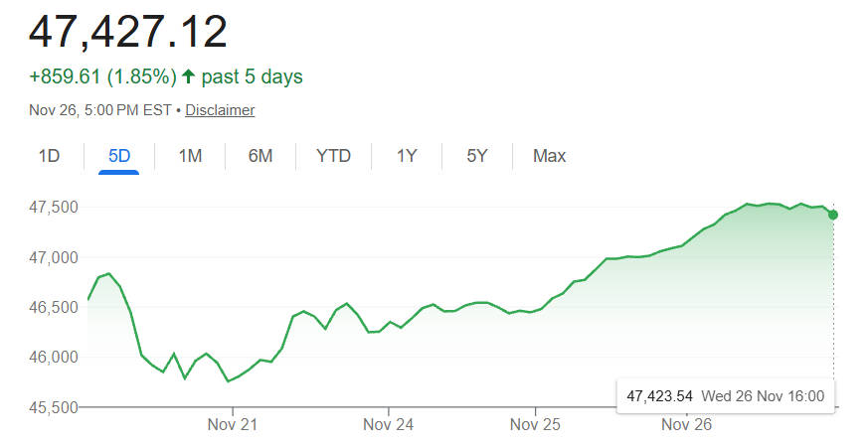The image size is (868, 446).
Task: Select the 5D time range tab
Action: [x=119, y=156]
